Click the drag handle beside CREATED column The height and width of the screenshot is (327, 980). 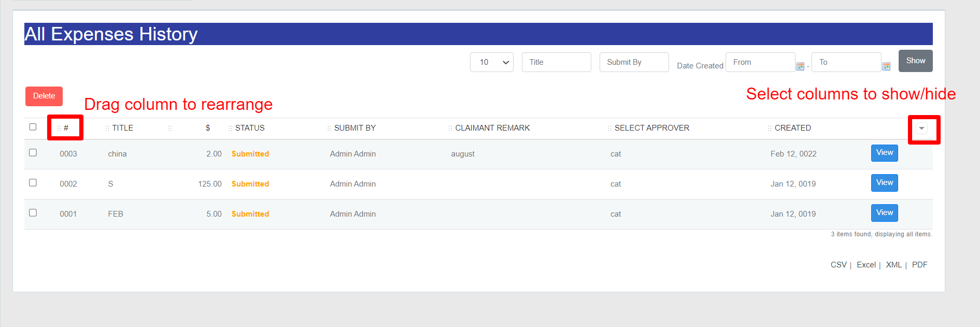click(770, 128)
